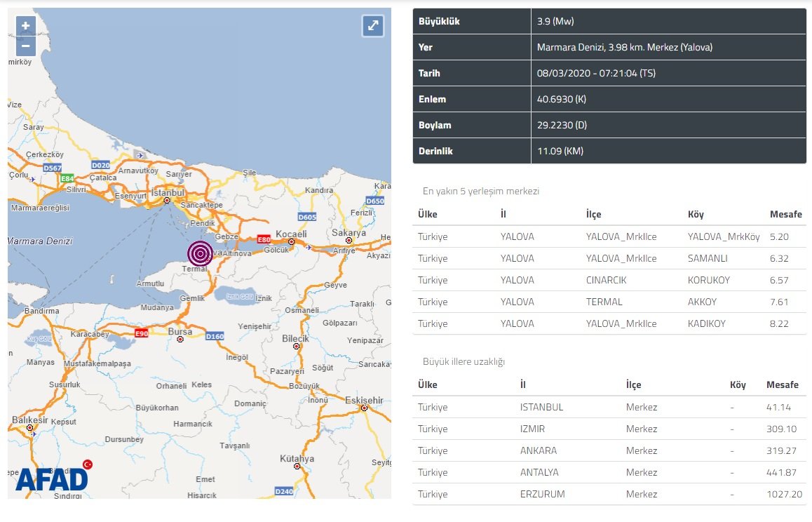Click the airport icon north of Arnavutköy
This screenshot has width=812, height=522.
[x=141, y=156]
